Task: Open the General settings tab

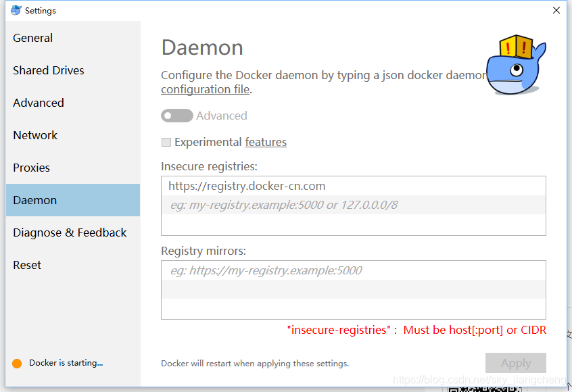Action: click(73, 38)
